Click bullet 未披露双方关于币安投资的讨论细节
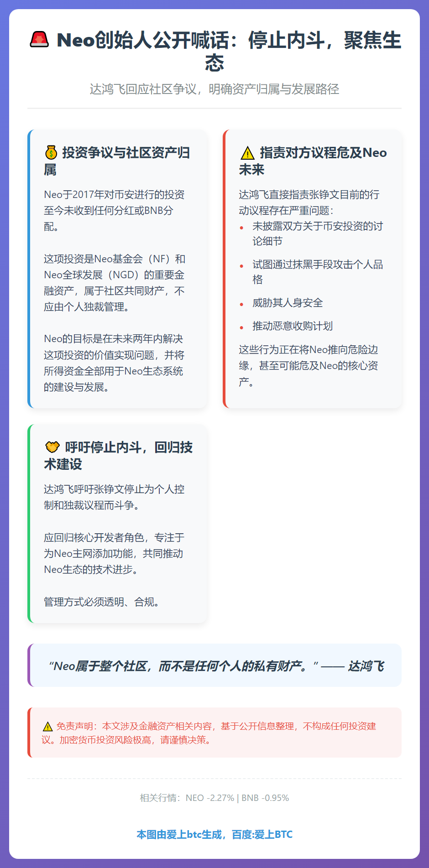429x868 pixels. point(318,234)
